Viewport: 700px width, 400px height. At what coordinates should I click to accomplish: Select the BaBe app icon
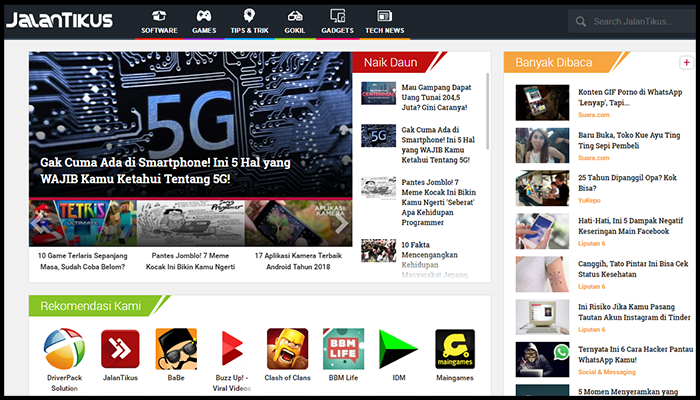pyautogui.click(x=175, y=348)
